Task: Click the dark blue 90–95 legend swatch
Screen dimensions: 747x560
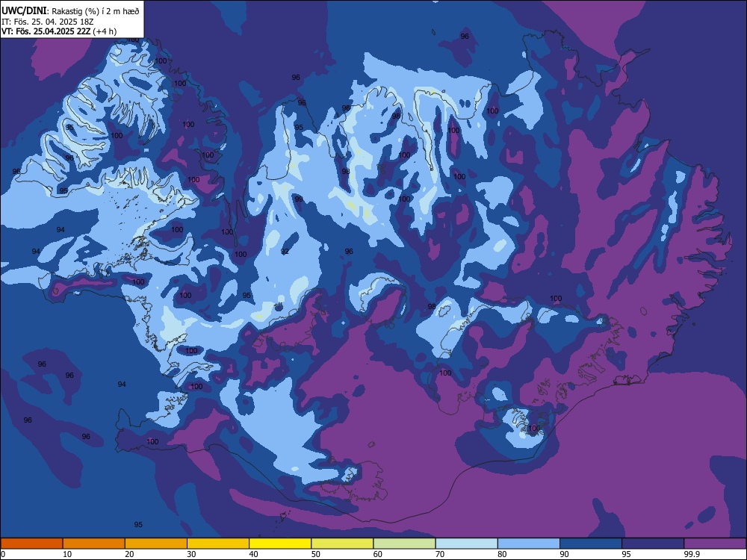Action: pos(591,544)
